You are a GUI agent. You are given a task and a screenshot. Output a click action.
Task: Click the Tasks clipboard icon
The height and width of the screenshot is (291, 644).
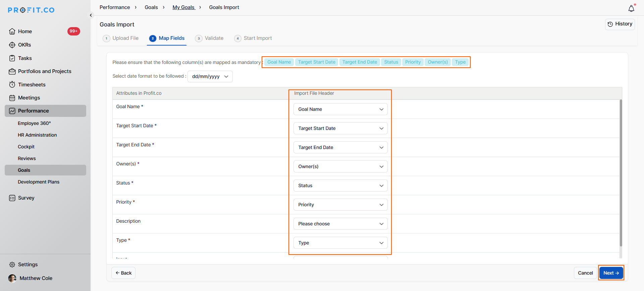click(x=12, y=58)
